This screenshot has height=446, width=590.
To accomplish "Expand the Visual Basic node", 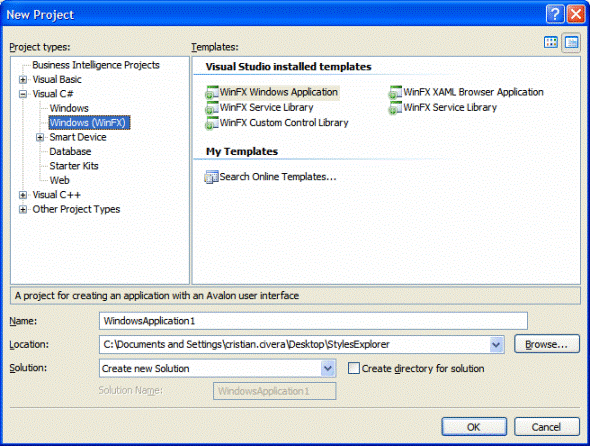I will 23,79.
